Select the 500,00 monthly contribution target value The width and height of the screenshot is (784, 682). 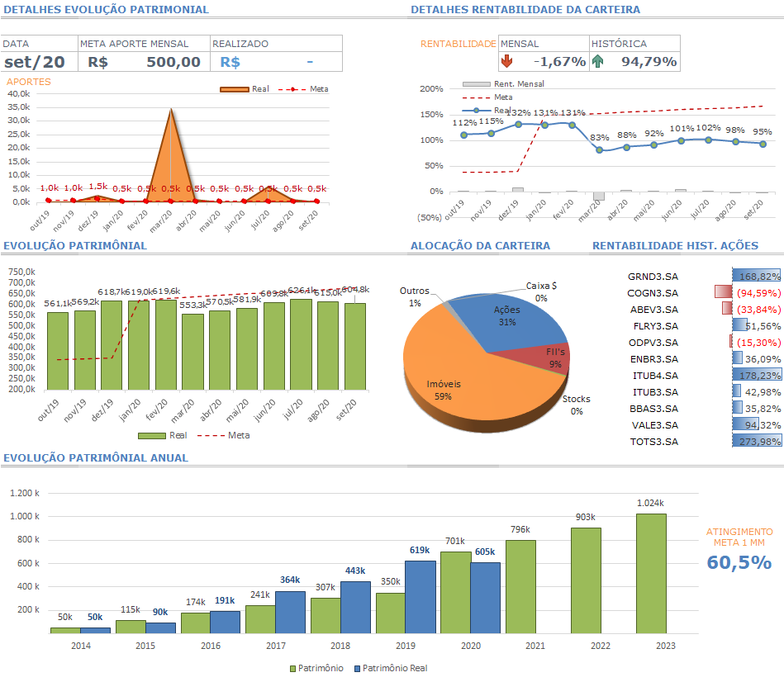click(173, 62)
